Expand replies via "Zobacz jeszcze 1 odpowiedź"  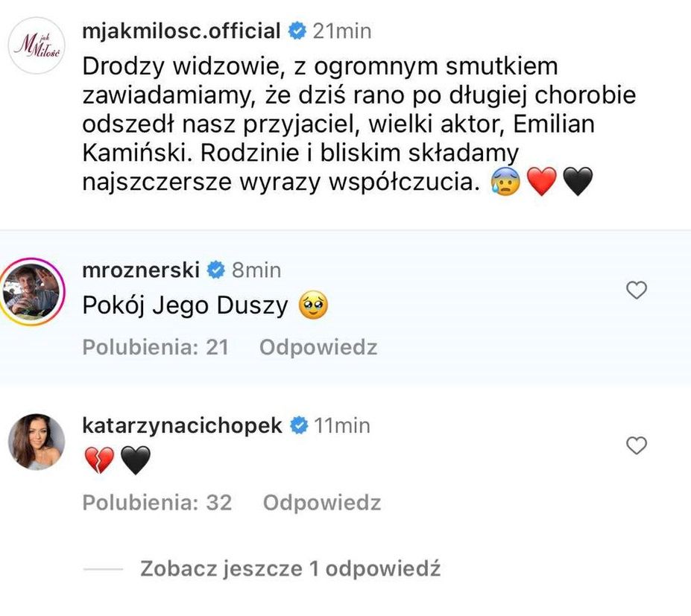click(289, 569)
